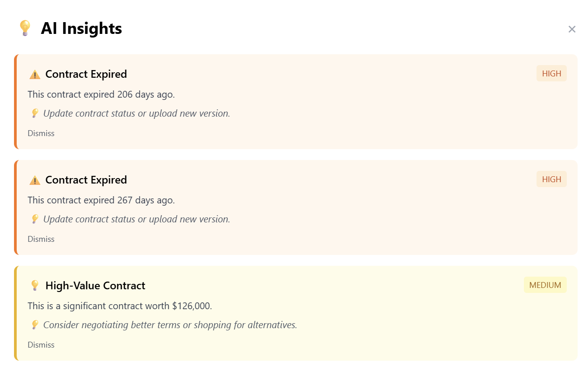Click the 'Consider negotiating better terms' suggestion
The height and width of the screenshot is (372, 588).
(x=170, y=325)
